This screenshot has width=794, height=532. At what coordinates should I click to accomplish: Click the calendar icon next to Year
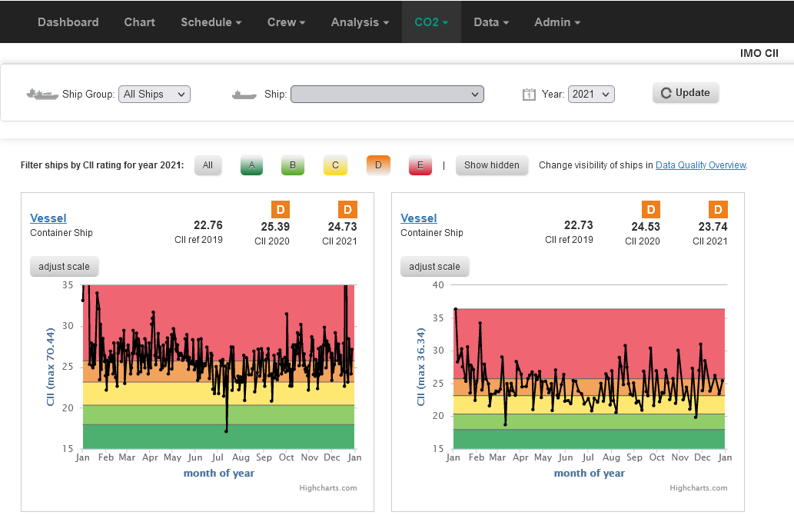tap(529, 95)
